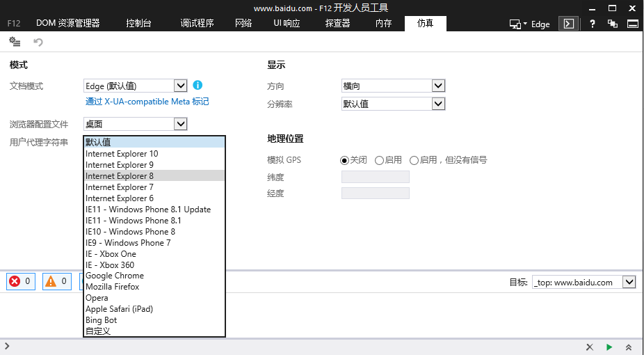Select 启用，但没有信号 radio button

click(414, 160)
